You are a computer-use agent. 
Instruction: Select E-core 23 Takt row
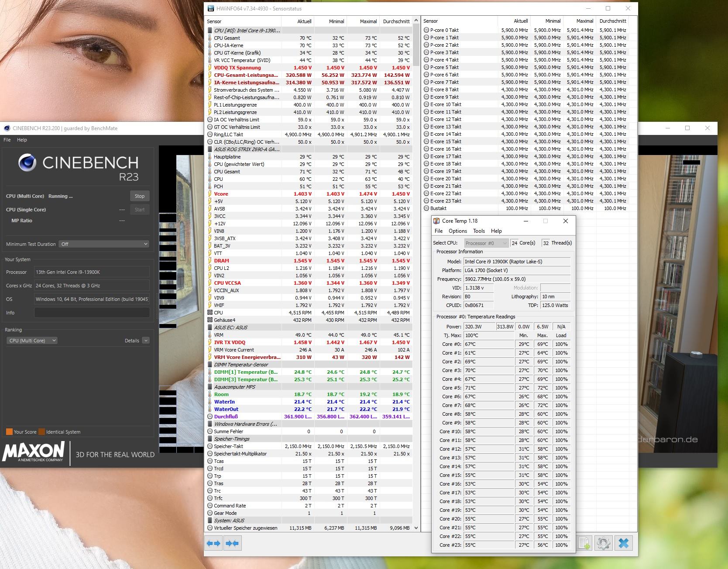(525, 201)
